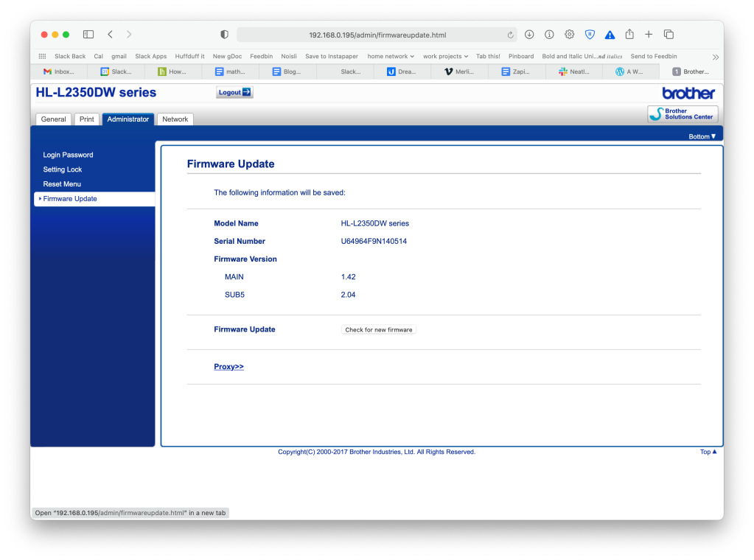Image resolution: width=754 pixels, height=560 pixels.
Task: Show the tab overview icon
Action: [x=669, y=34]
